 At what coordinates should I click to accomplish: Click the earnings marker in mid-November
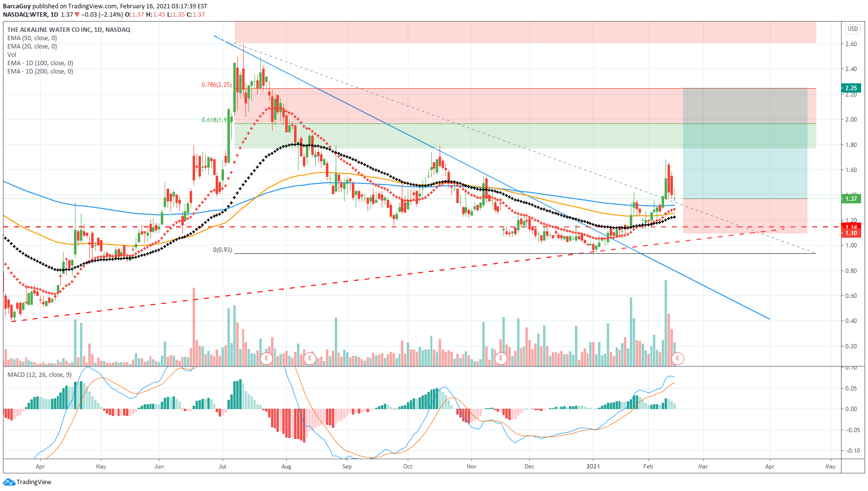[500, 358]
